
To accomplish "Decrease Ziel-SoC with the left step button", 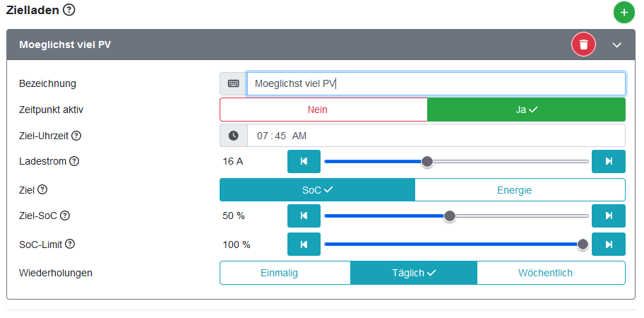I will click(304, 216).
